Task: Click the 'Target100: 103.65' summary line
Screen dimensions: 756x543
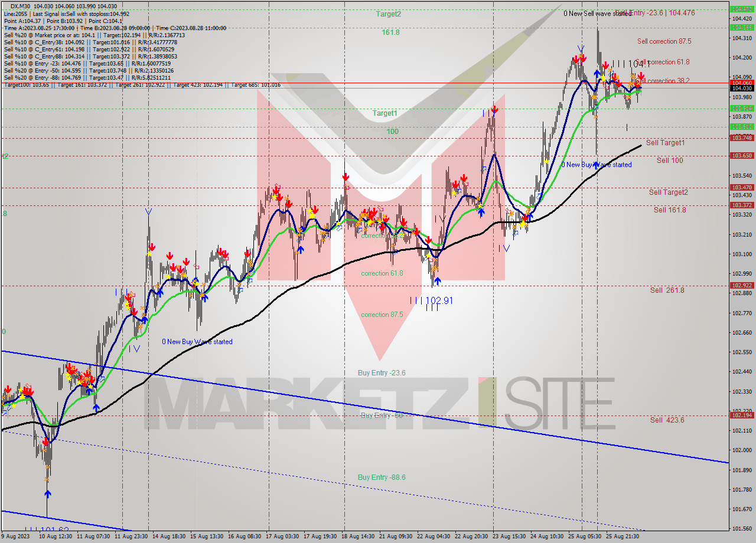Action: 142,85
